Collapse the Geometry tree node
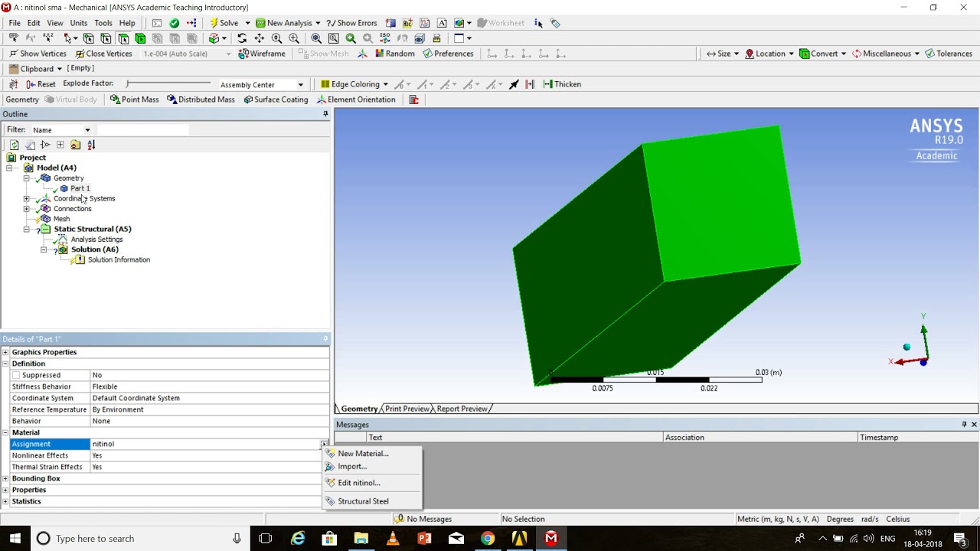The height and width of the screenshot is (551, 980). tap(27, 178)
